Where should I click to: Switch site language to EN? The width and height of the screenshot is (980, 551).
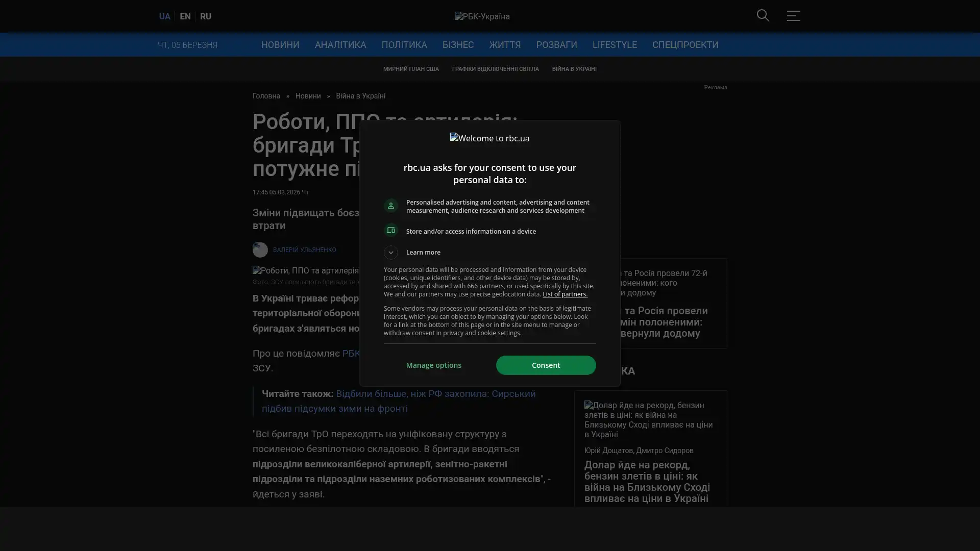pos(185,16)
